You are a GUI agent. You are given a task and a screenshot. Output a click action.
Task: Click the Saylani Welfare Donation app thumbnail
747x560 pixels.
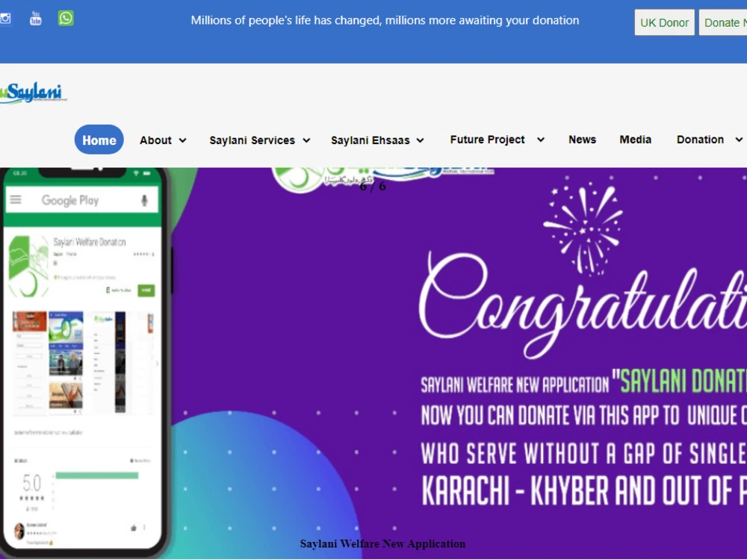pos(28,267)
